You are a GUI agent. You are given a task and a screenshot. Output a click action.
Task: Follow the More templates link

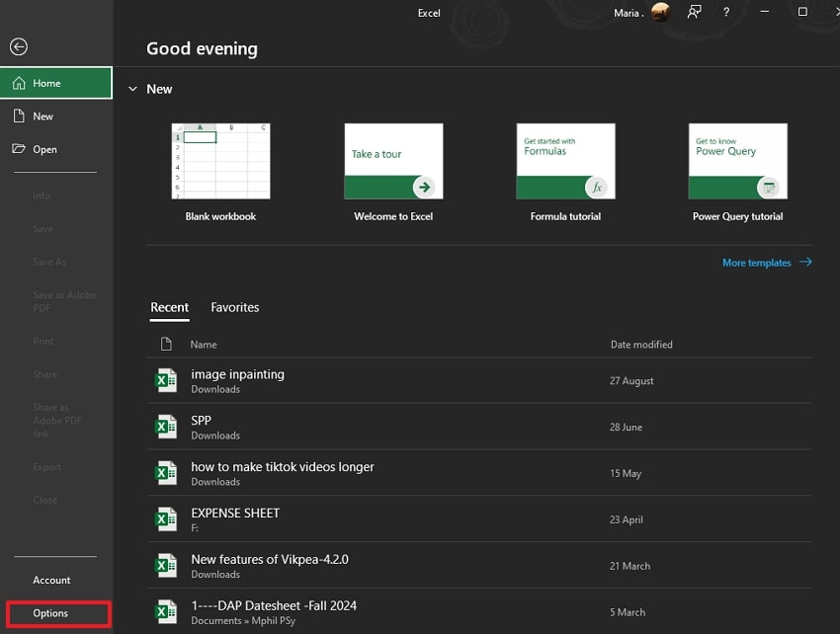(x=756, y=262)
